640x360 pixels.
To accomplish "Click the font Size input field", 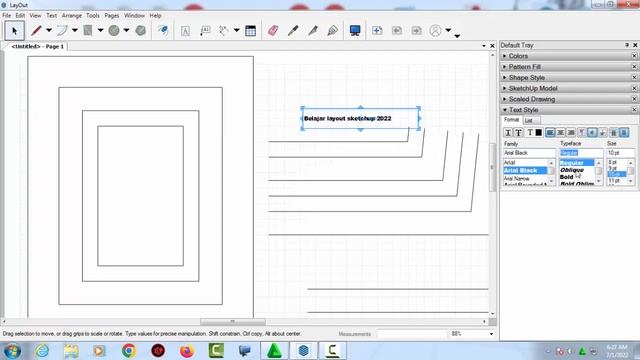I will point(620,153).
